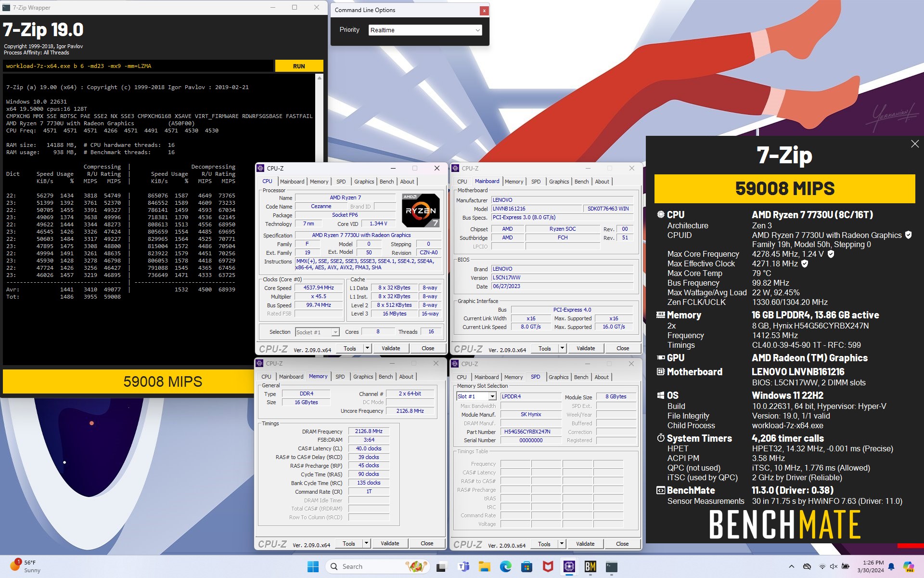Close the BenchMate 7-Zip result panel

(914, 144)
